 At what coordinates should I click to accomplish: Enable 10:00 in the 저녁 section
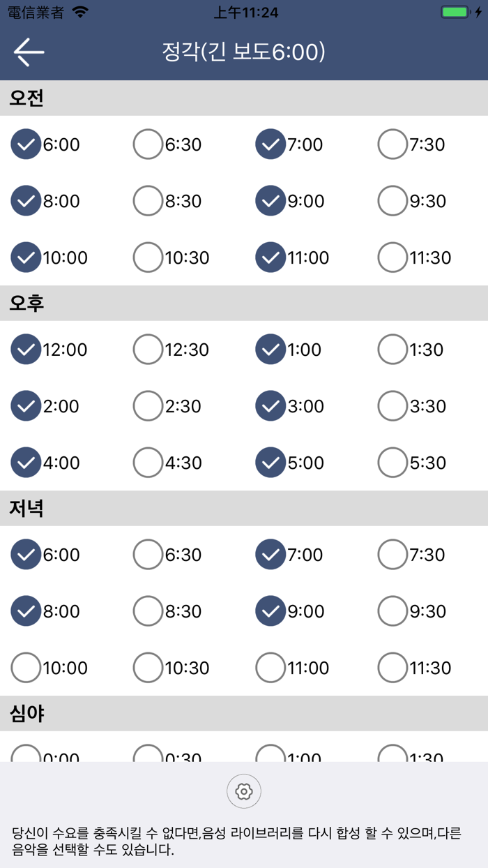pos(26,668)
